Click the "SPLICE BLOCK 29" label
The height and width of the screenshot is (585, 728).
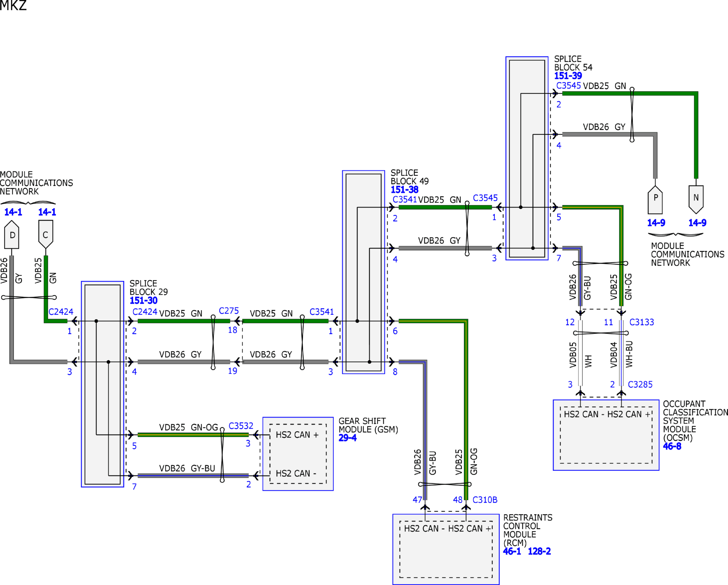click(x=149, y=288)
